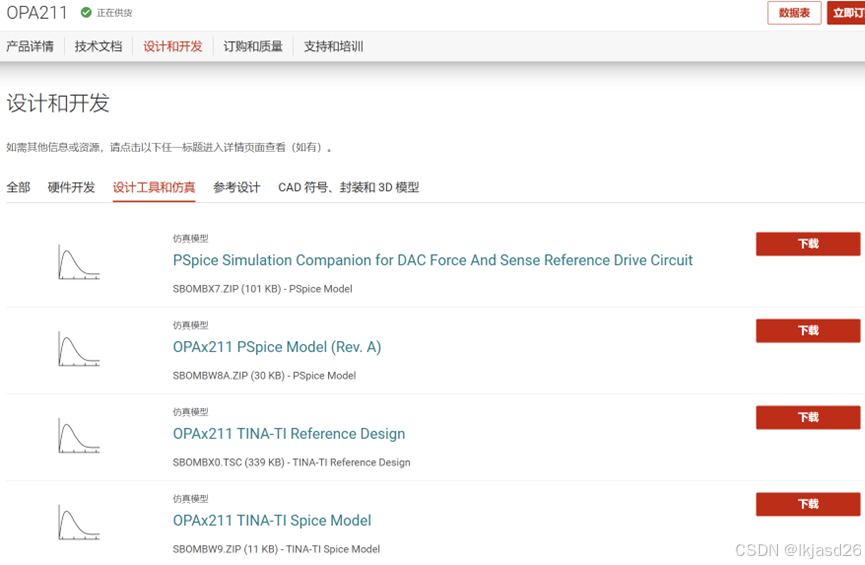Open the OPAx211 TINA-TI Spice Model link
This screenshot has width=865, height=565.
pos(272,520)
